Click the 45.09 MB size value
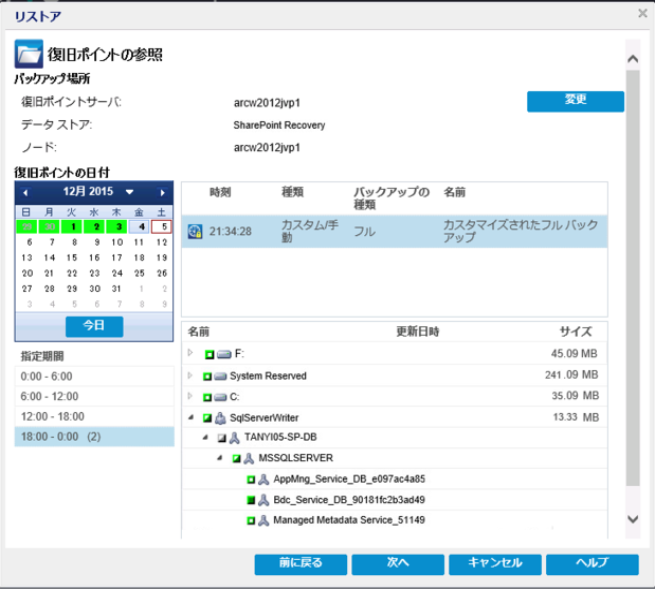This screenshot has height=589, width=655. coord(574,354)
